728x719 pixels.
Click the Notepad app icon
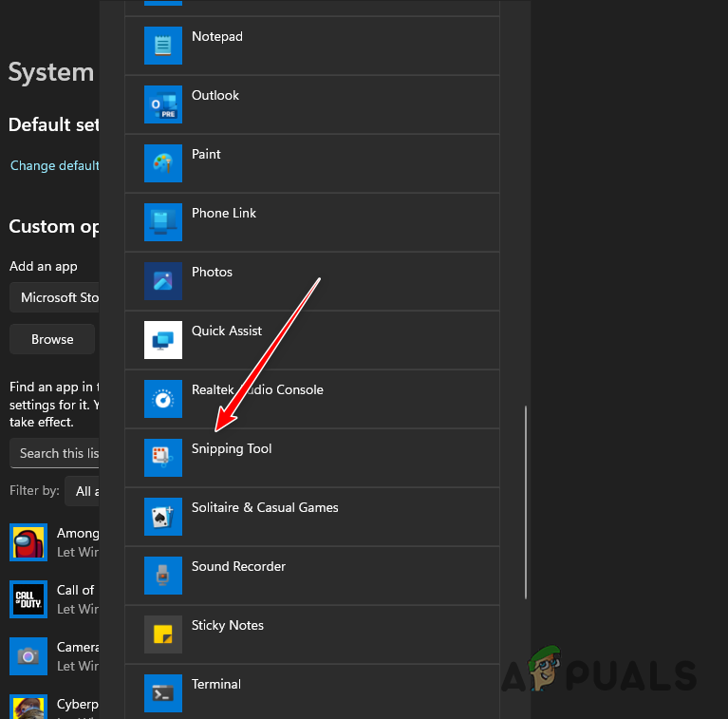(x=163, y=46)
